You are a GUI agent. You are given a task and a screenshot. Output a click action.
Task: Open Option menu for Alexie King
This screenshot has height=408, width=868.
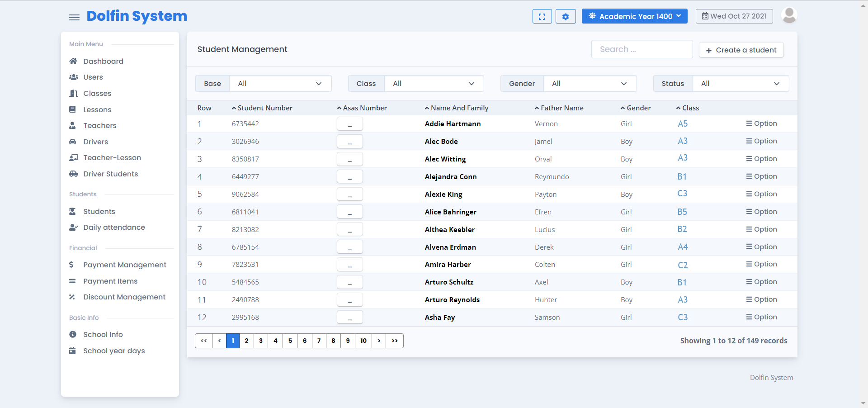click(x=761, y=194)
